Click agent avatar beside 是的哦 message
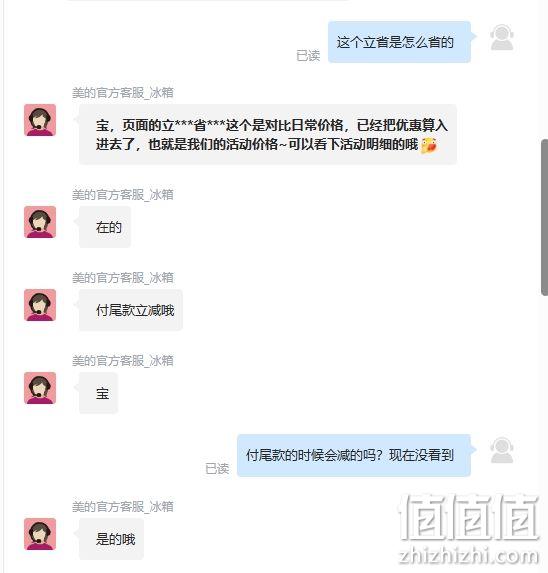 [40, 534]
